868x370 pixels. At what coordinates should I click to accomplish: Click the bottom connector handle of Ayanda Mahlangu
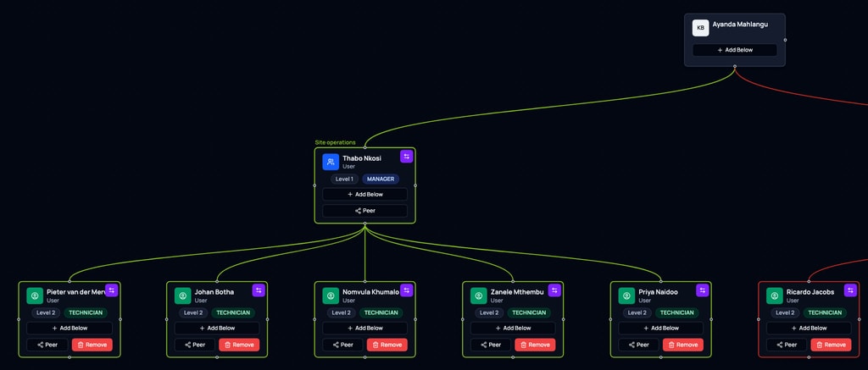[x=735, y=66]
